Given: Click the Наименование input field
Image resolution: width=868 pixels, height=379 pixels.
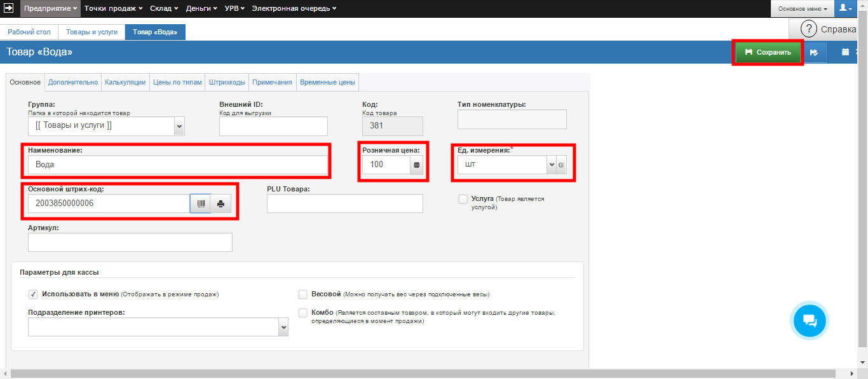Looking at the screenshot, I should coord(177,165).
